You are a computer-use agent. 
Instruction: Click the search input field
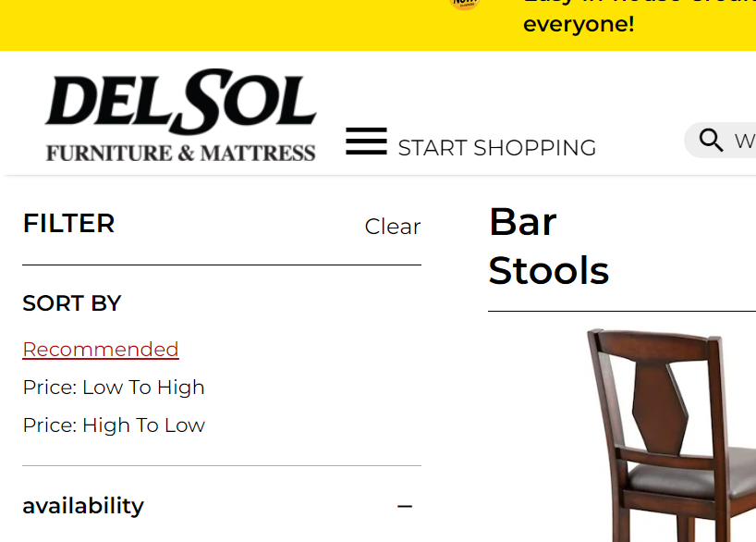[x=744, y=140]
